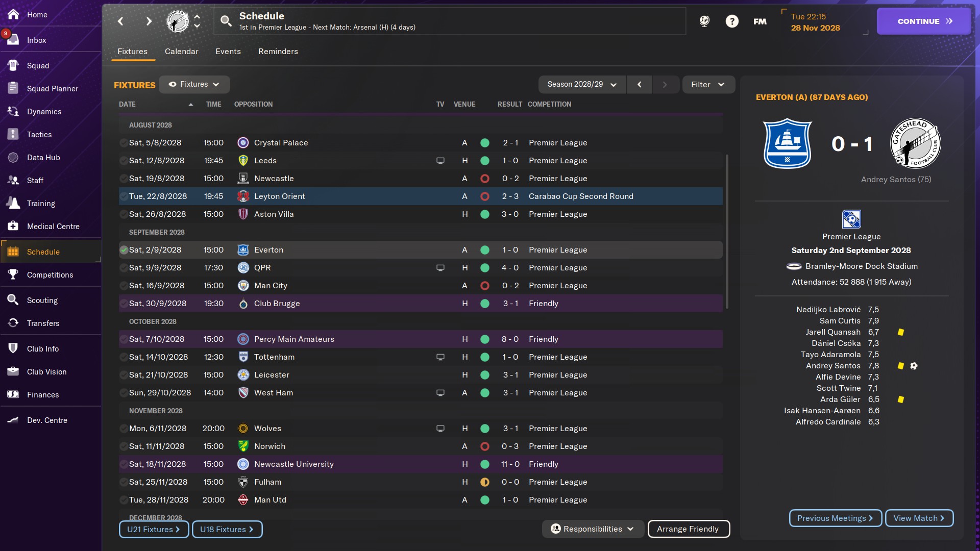Click the Scouting magnifier icon
The image size is (980, 551).
point(13,300)
